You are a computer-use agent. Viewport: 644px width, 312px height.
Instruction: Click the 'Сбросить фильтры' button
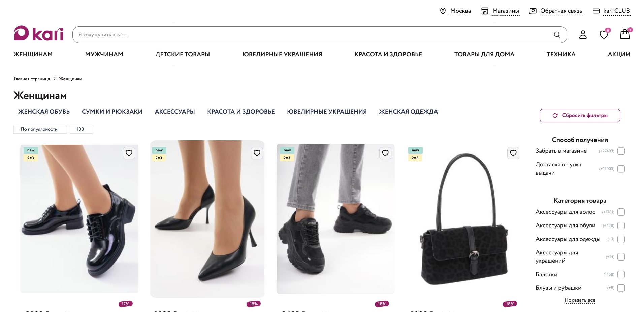coord(580,115)
